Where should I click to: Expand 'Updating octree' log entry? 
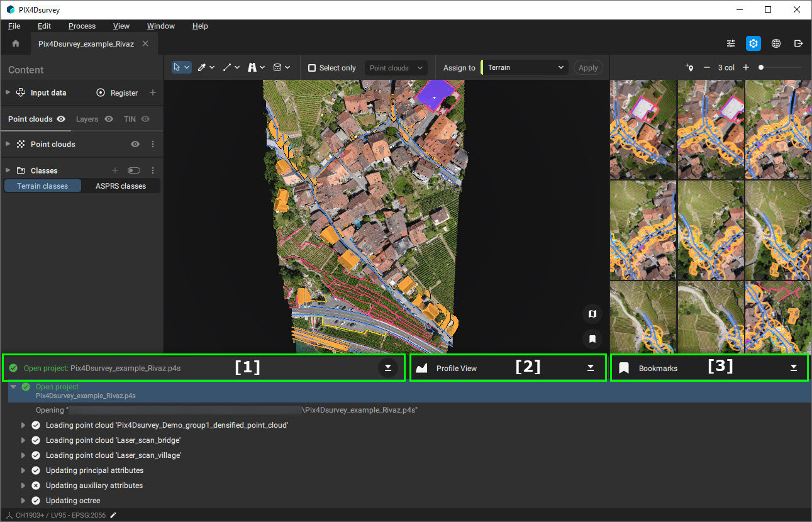pos(24,501)
